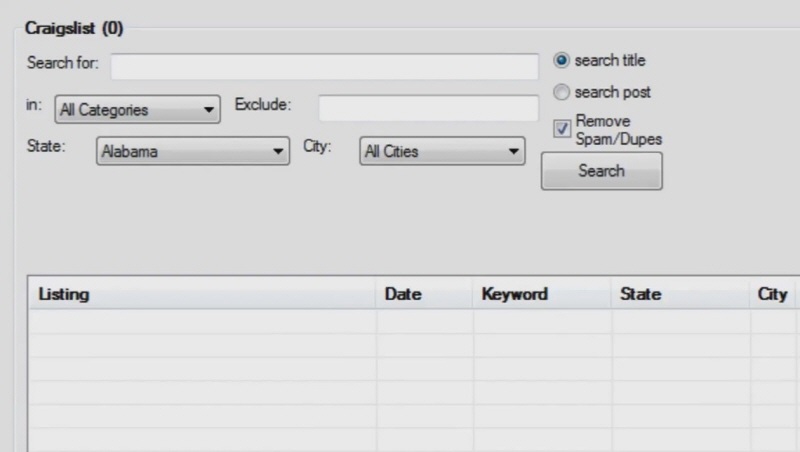Focus the Exclude input field

(429, 108)
